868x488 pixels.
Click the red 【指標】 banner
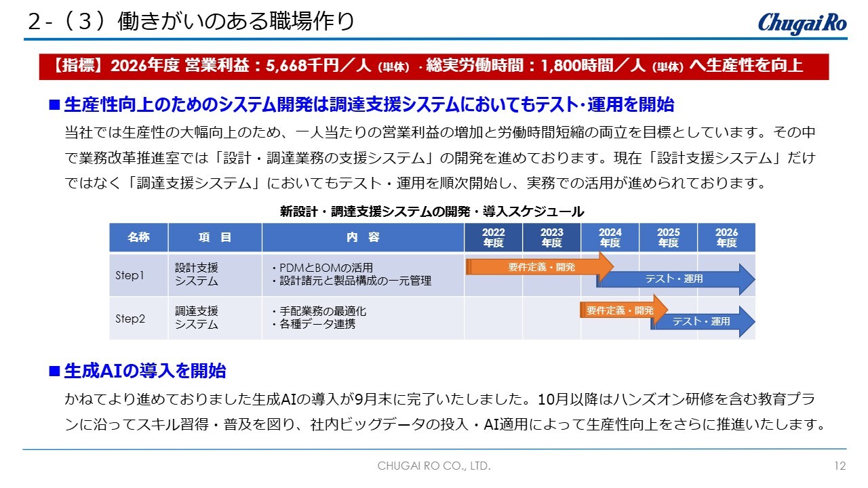click(x=434, y=66)
